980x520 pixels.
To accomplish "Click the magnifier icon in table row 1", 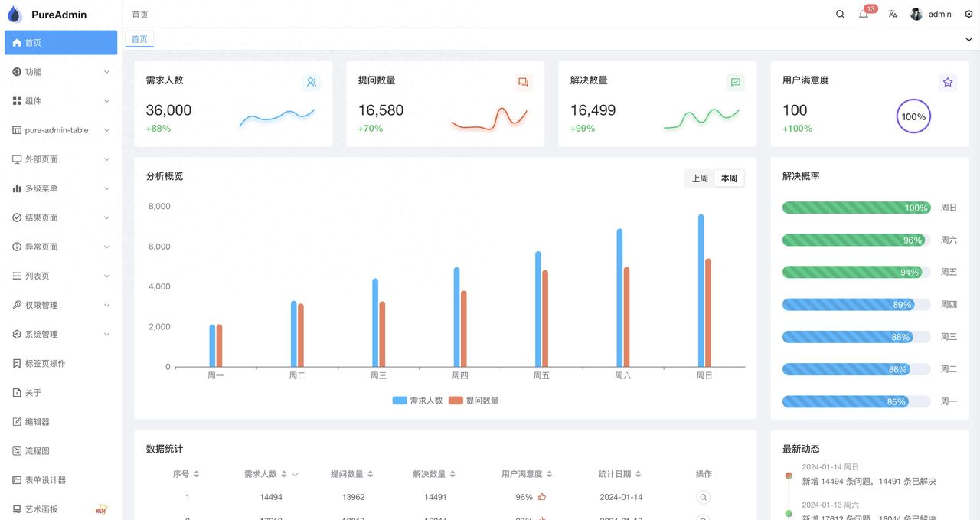I will [x=703, y=497].
